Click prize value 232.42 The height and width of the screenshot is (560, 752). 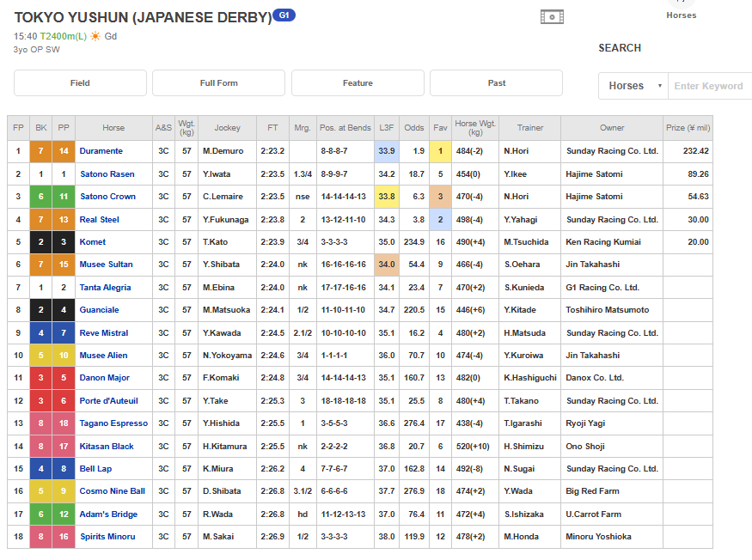(x=696, y=151)
